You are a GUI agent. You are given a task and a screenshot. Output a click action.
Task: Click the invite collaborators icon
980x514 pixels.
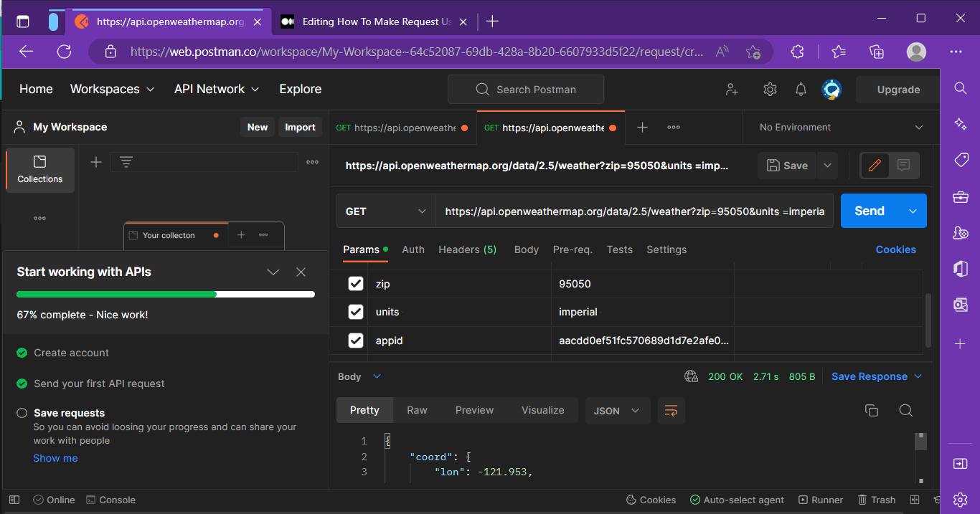coord(732,90)
